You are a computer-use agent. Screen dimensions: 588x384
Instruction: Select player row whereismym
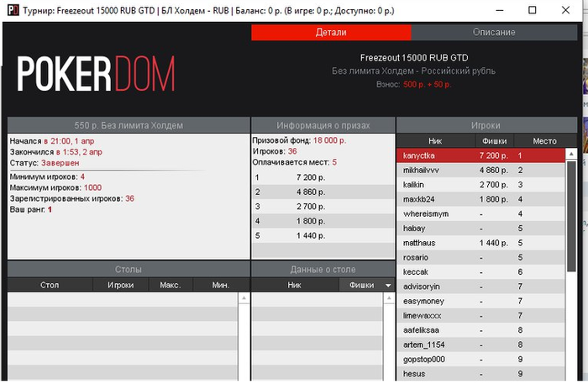[480, 214]
